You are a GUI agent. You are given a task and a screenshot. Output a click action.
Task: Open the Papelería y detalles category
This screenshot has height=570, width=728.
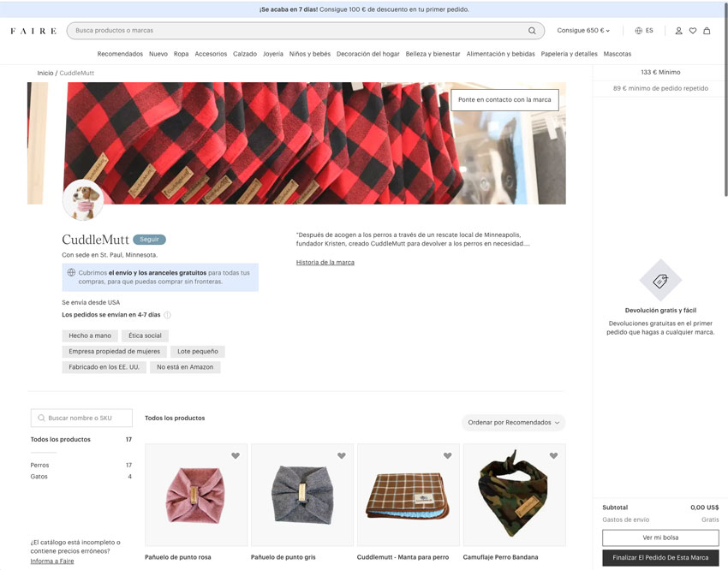click(570, 54)
